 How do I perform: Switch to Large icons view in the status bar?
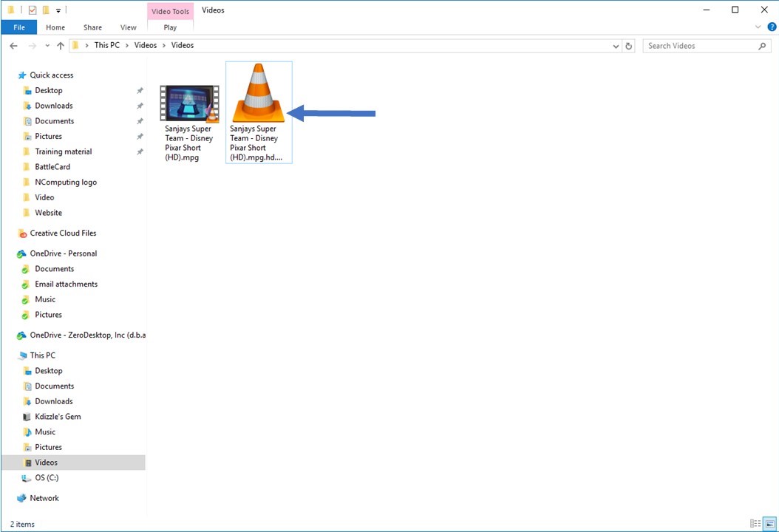769,524
